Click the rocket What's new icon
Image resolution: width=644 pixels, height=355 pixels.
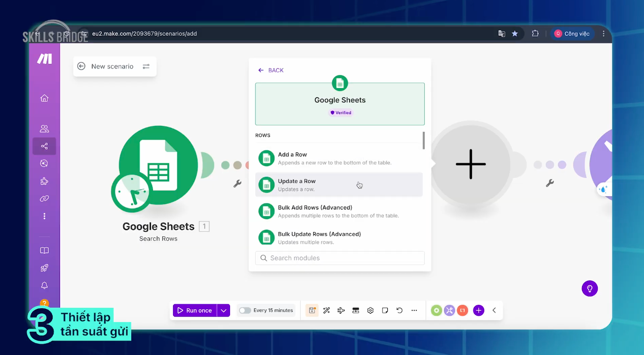(x=44, y=268)
